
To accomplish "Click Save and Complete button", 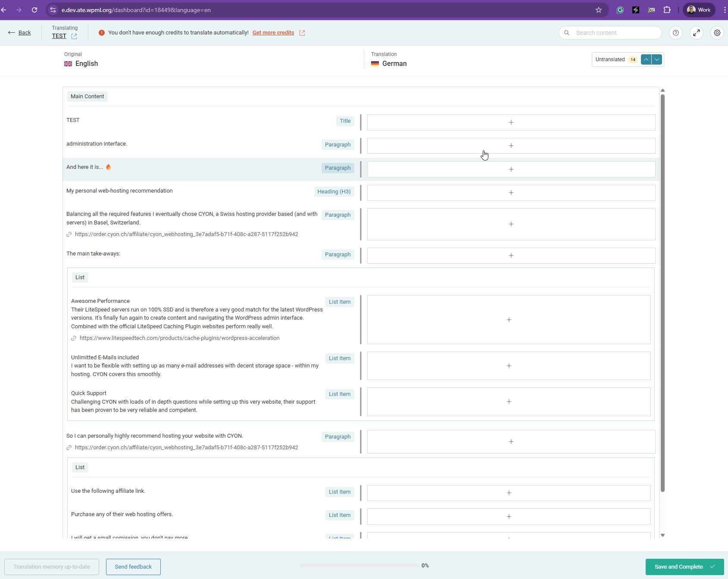I will pyautogui.click(x=684, y=567).
